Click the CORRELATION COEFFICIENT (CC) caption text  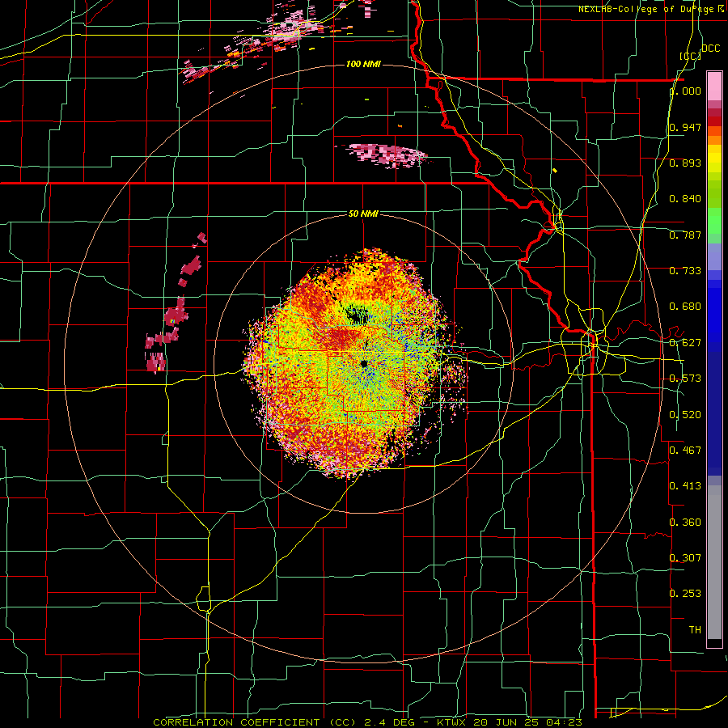(255, 722)
